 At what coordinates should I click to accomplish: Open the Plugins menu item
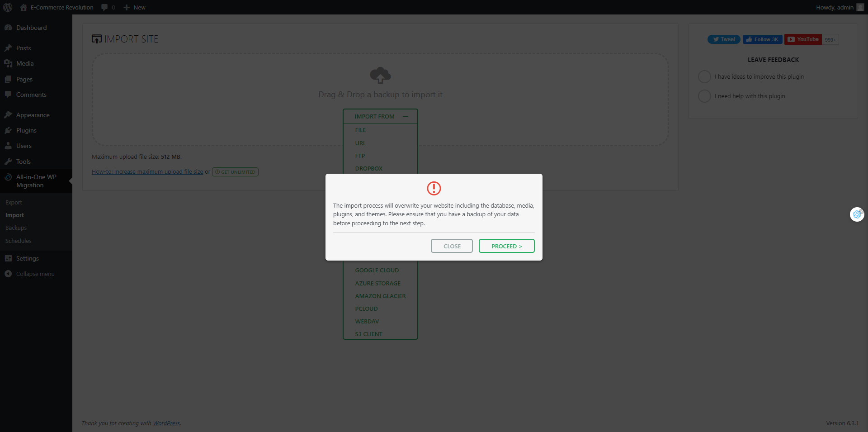click(26, 130)
